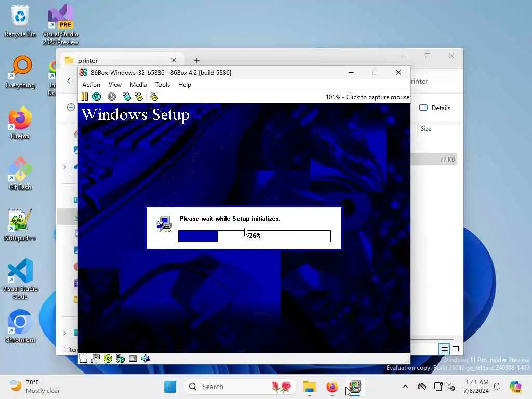This screenshot has height=399, width=532.
Task: Toggle the Details pane in Explorer
Action: 435,108
